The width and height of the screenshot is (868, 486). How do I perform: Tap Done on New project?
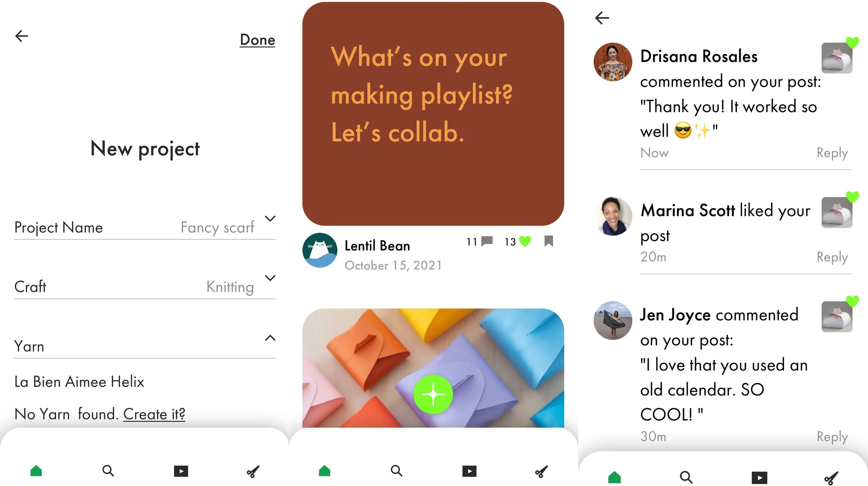(x=257, y=40)
